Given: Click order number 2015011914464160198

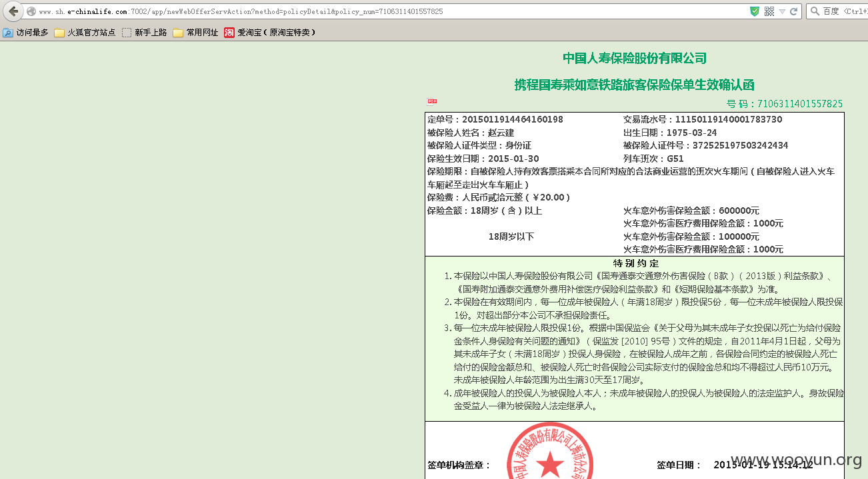Looking at the screenshot, I should (513, 120).
